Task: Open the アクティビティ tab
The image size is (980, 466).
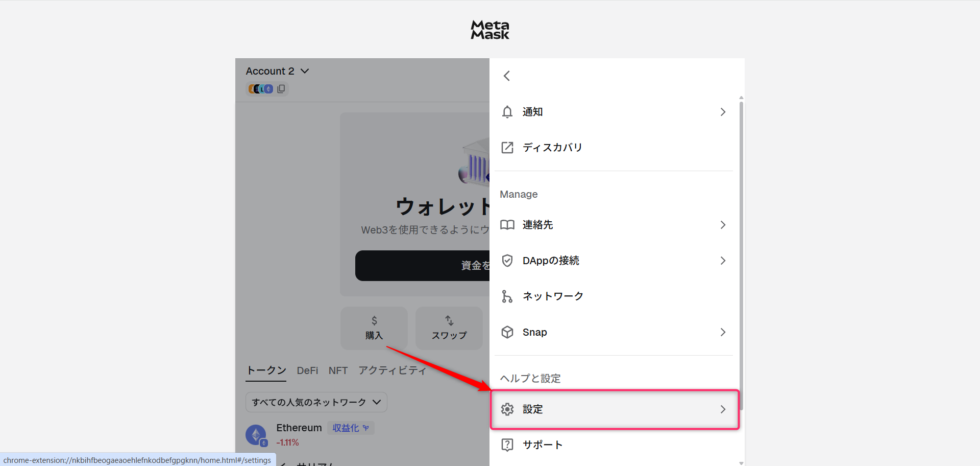Action: (392, 370)
